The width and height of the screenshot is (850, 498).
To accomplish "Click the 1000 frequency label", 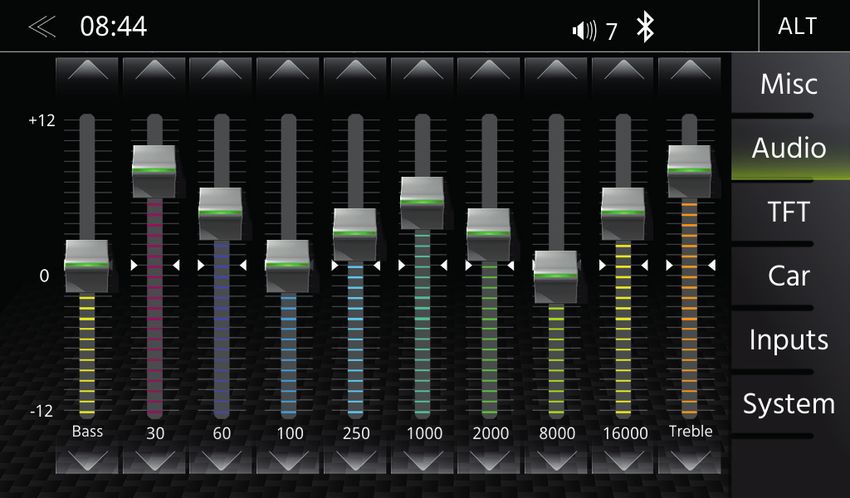I will click(424, 433).
